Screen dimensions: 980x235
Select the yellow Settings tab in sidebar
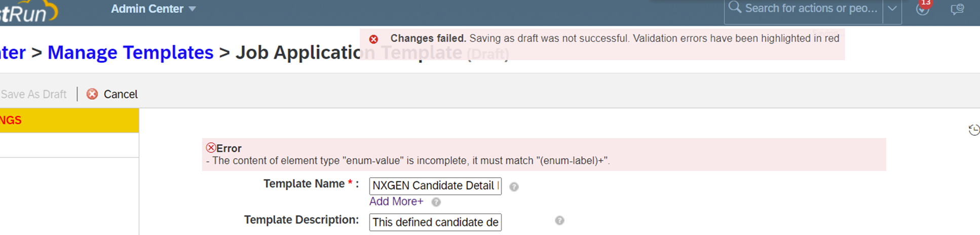coord(69,121)
